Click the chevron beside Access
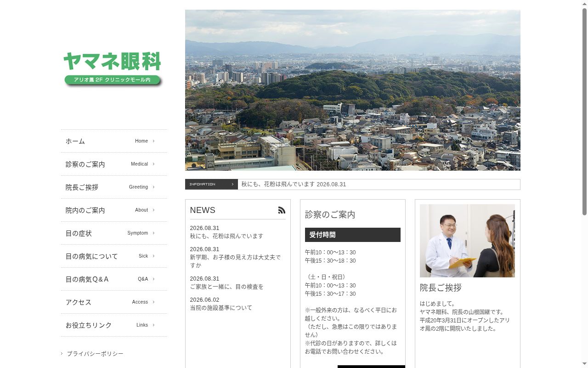This screenshot has height=368, width=588. click(153, 302)
